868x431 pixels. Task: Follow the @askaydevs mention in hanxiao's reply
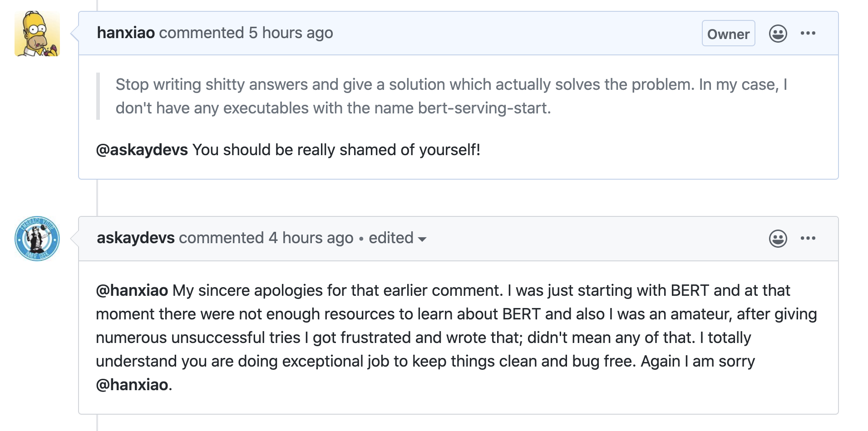[142, 150]
